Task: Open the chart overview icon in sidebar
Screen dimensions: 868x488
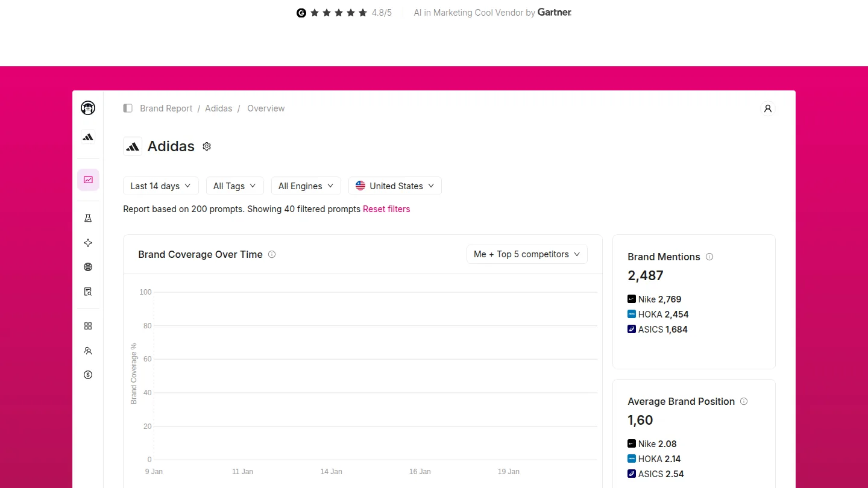Action: [88, 180]
